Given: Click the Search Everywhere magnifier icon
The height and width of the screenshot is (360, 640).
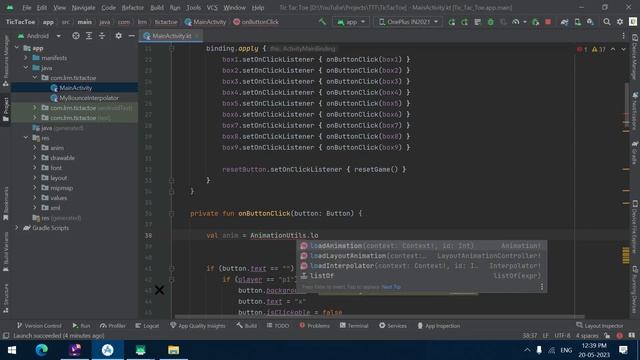Looking at the screenshot, I should (607, 22).
